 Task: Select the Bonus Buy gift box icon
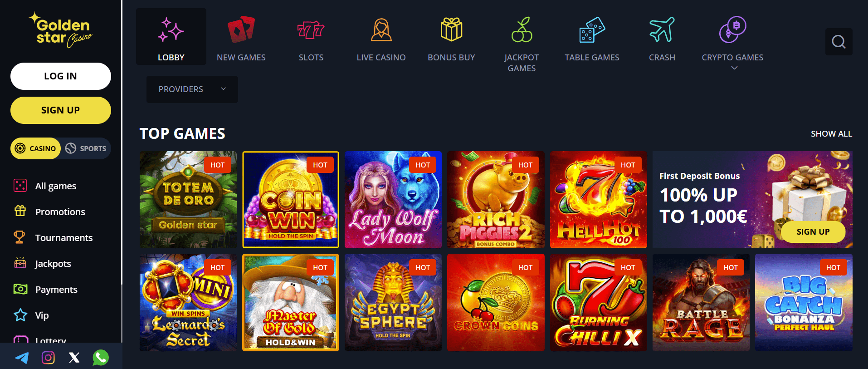click(451, 30)
